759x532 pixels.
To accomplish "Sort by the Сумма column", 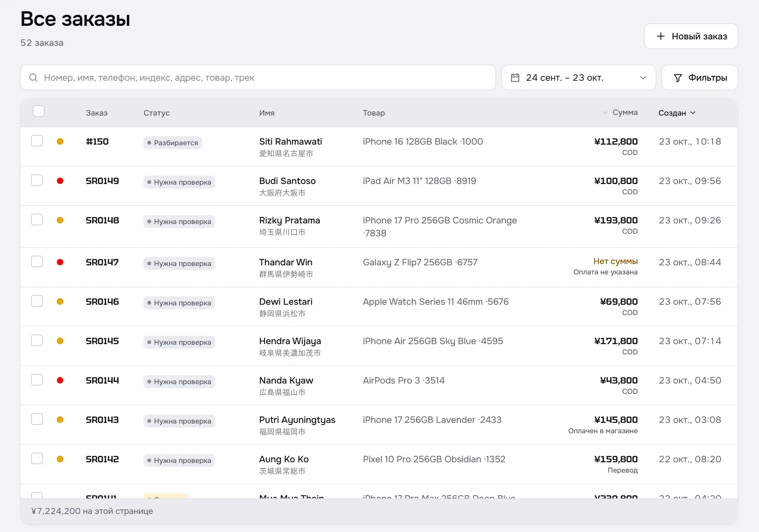I will 620,112.
